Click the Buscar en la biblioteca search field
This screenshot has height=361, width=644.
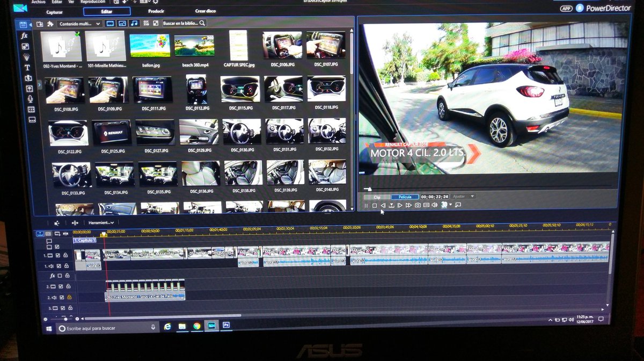pos(184,23)
